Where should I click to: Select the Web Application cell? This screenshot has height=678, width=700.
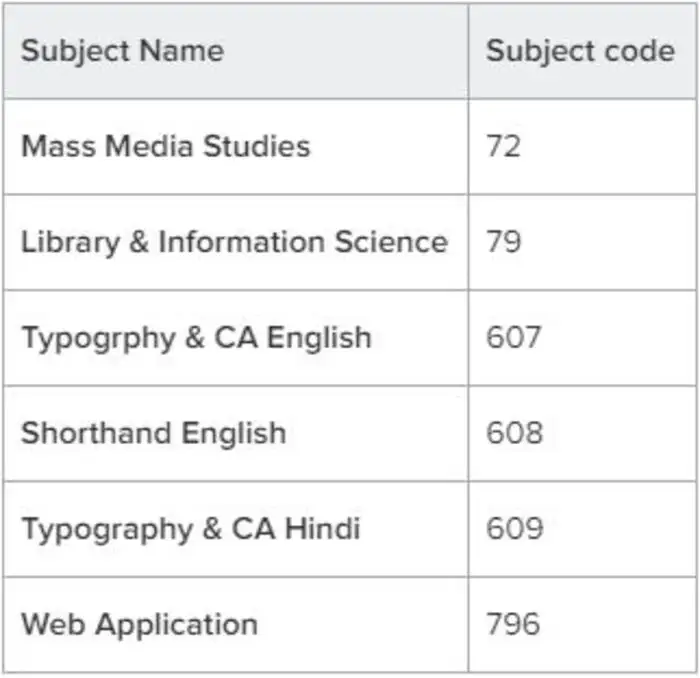point(139,624)
